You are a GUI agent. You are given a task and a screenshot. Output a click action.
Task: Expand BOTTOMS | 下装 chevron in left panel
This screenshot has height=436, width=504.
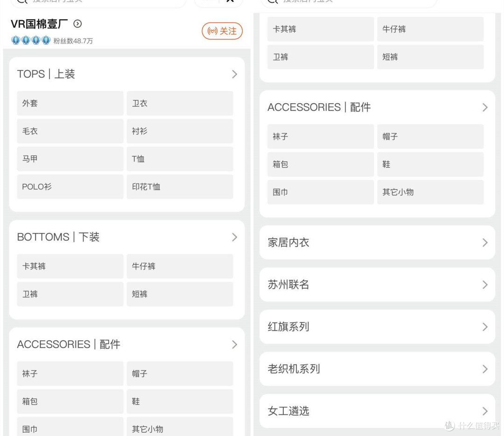point(235,237)
